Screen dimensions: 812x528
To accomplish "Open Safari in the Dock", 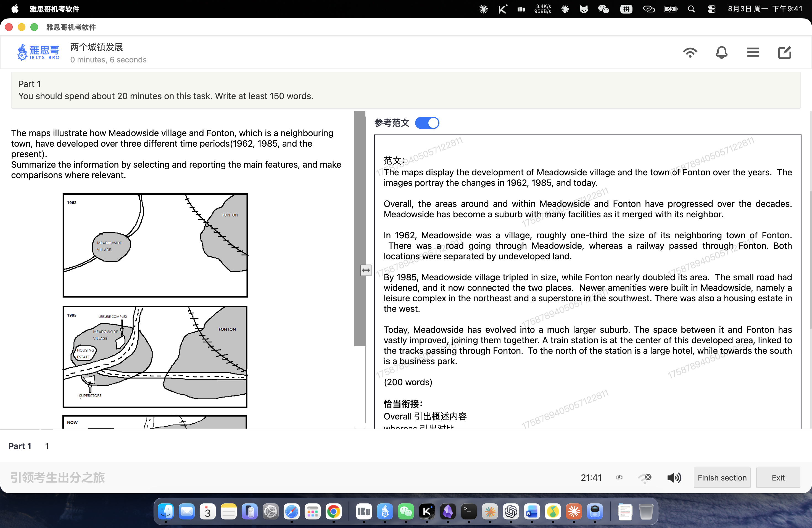I will (x=291, y=511).
